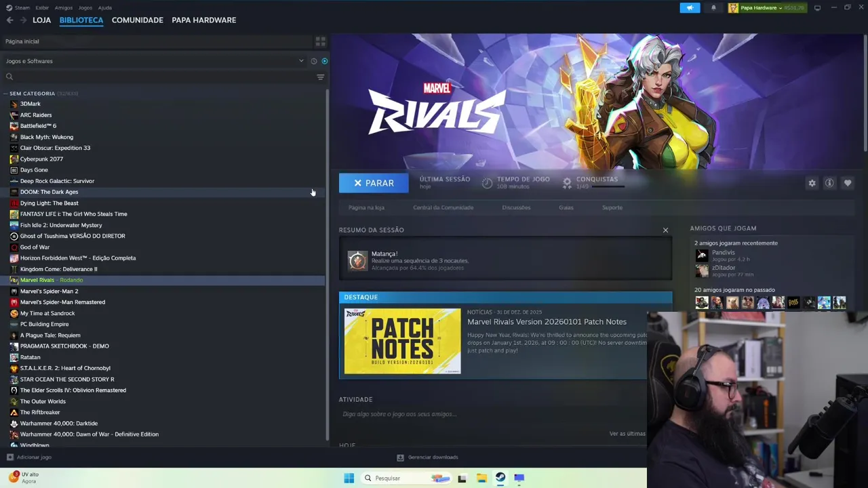Go forward with the right arrow
868x488 pixels.
click(x=23, y=20)
